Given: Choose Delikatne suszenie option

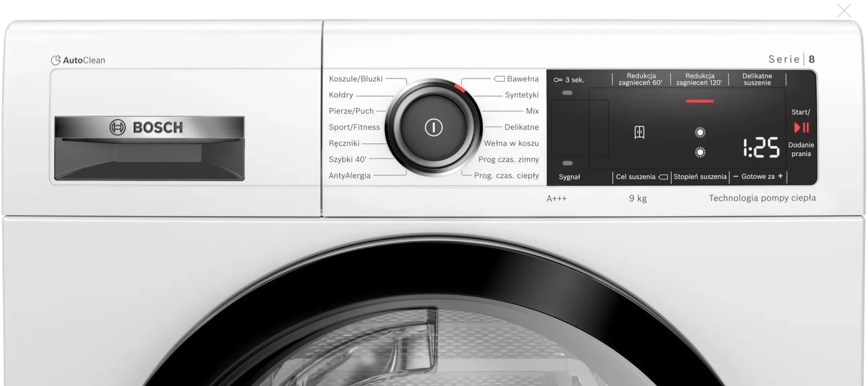Looking at the screenshot, I should coord(757,79).
